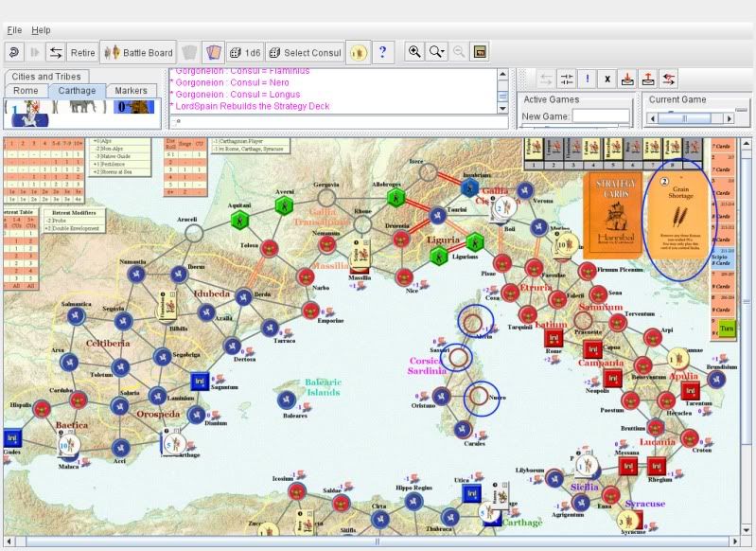Click the red and black swap arrows server icon
Screen dimensions: 756x551
[669, 79]
